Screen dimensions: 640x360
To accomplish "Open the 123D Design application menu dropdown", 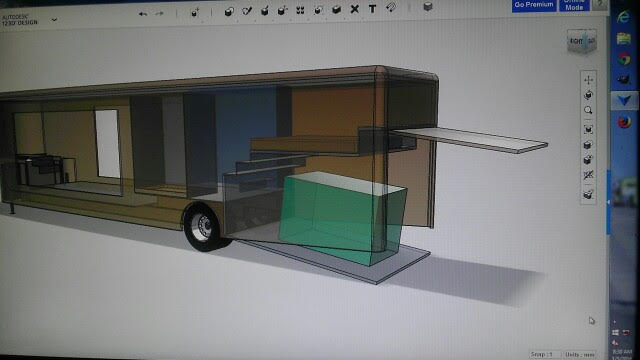I will (x=54, y=20).
